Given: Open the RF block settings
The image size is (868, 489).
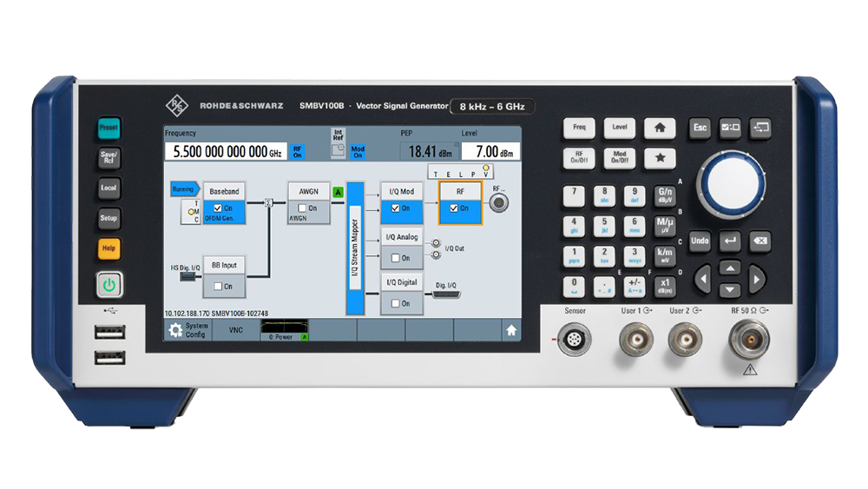Looking at the screenshot, I should click(x=460, y=191).
